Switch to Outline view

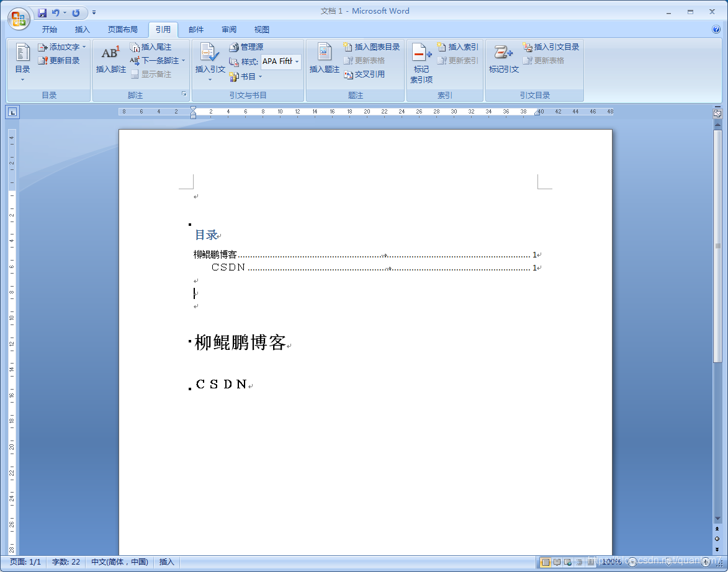579,562
